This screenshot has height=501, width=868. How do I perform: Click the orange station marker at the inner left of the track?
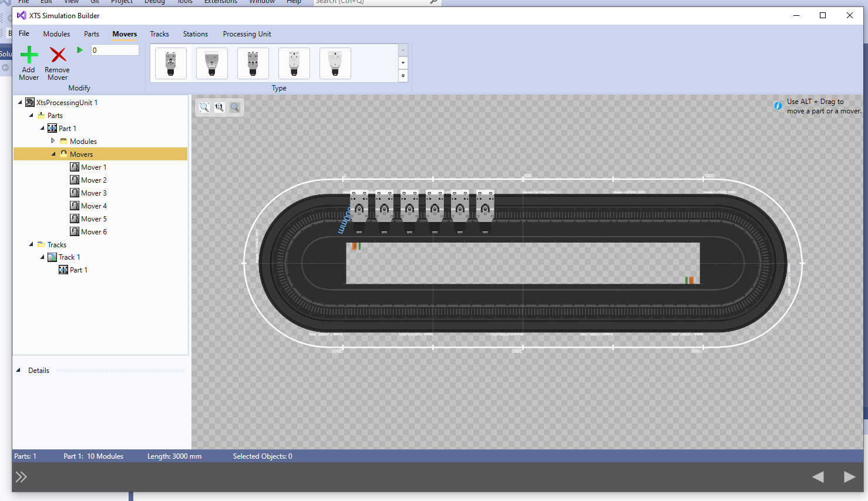coord(356,246)
